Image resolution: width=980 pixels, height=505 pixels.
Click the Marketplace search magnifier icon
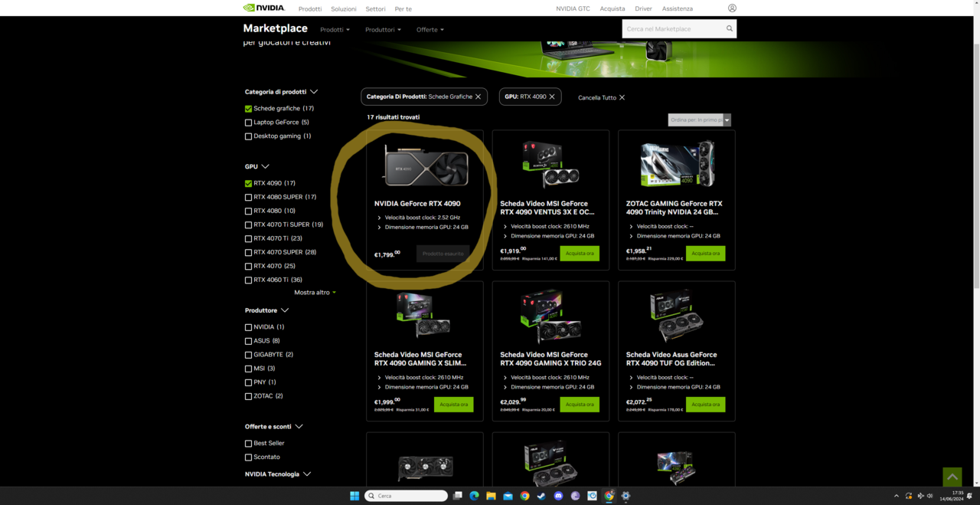(730, 29)
